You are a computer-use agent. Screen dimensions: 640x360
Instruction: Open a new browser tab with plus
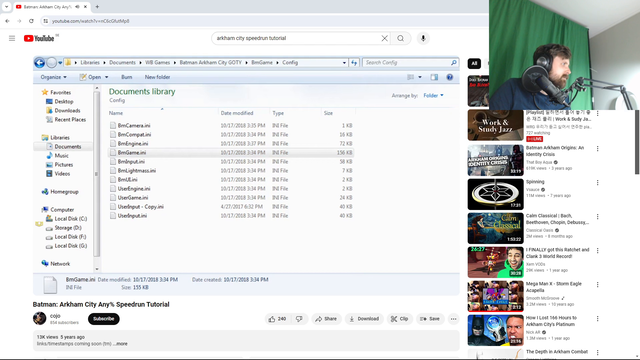tap(97, 7)
